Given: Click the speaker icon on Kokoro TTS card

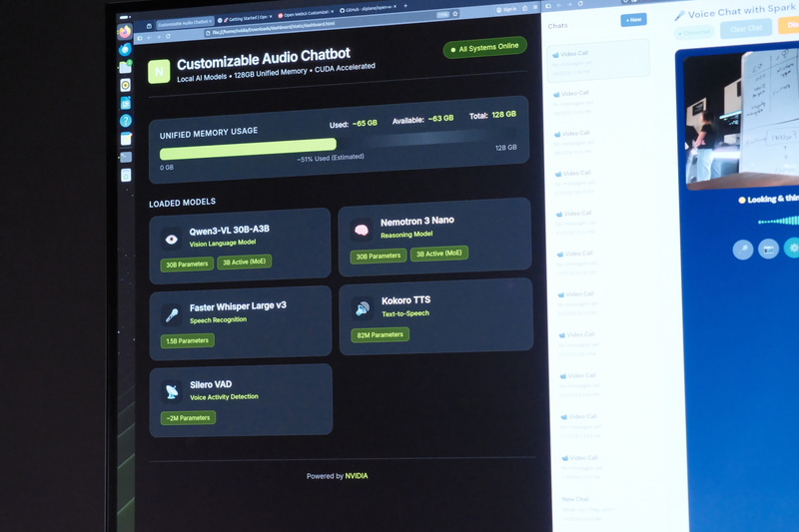Looking at the screenshot, I should pos(363,308).
